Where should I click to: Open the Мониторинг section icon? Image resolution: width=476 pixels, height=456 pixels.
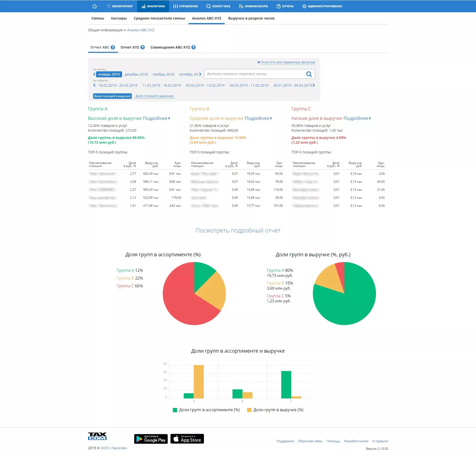coord(109,6)
